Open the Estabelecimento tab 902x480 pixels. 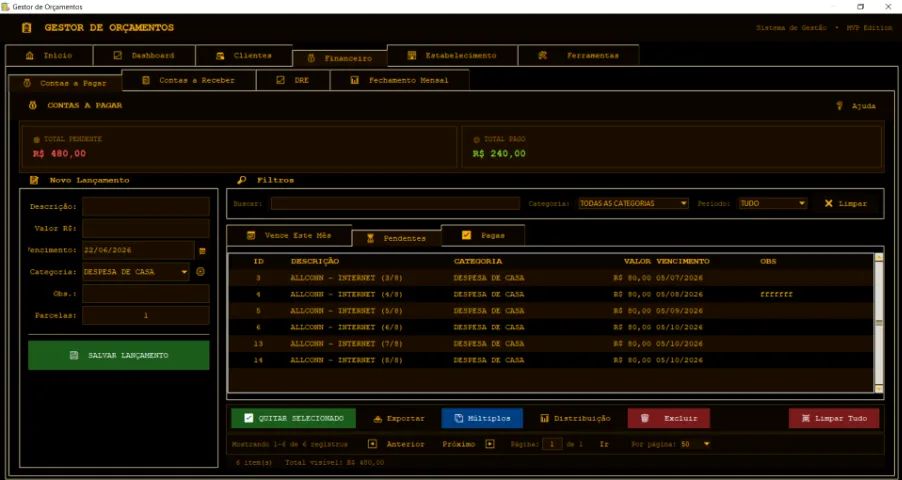452,56
